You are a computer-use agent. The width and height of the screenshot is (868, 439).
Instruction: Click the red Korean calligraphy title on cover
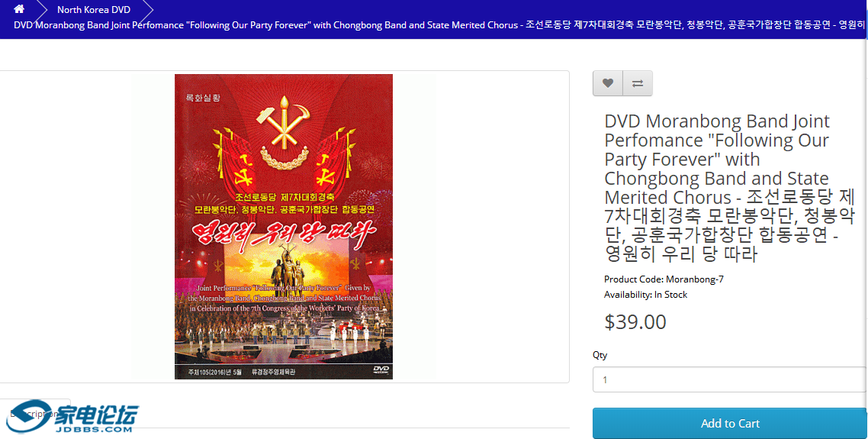(x=284, y=231)
